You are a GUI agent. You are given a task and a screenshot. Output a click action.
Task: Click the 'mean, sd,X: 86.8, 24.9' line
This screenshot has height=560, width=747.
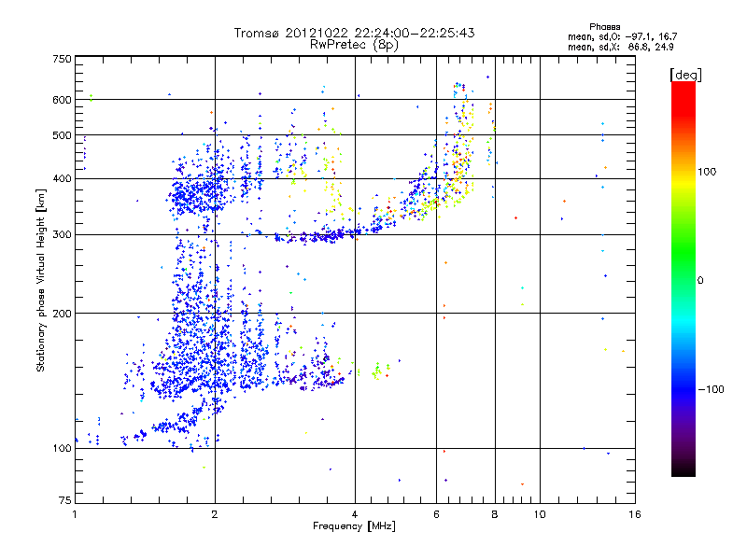[620, 47]
